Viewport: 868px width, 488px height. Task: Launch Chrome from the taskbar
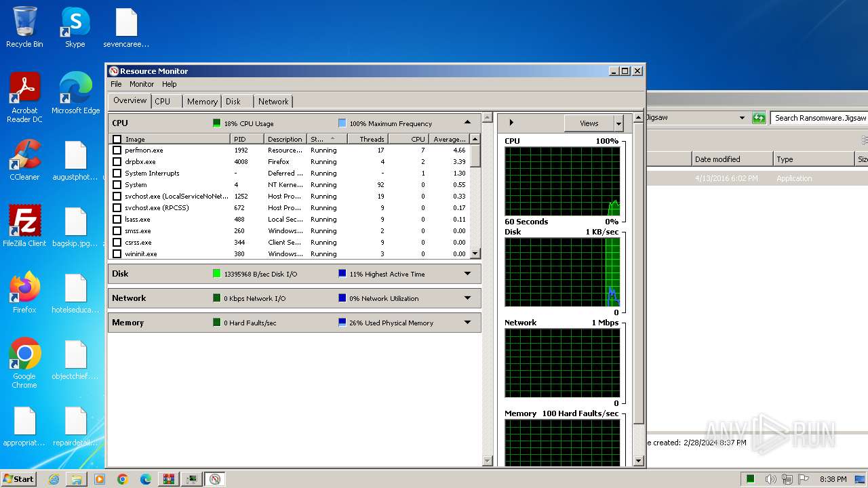coord(123,479)
